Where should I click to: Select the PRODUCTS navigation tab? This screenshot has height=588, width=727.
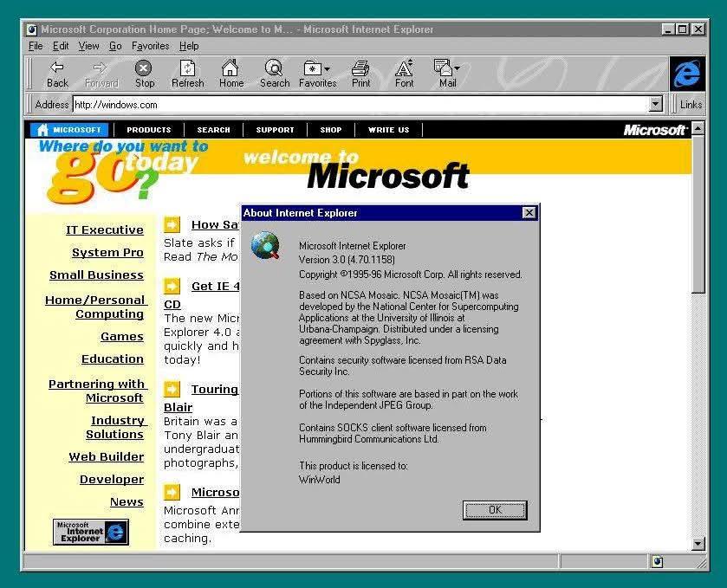tap(149, 130)
